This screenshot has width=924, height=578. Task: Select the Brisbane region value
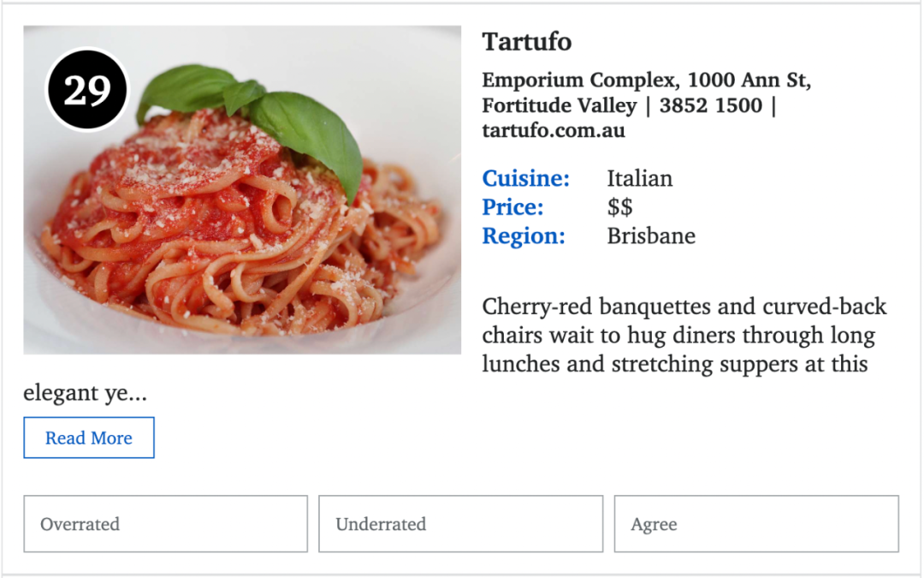651,236
